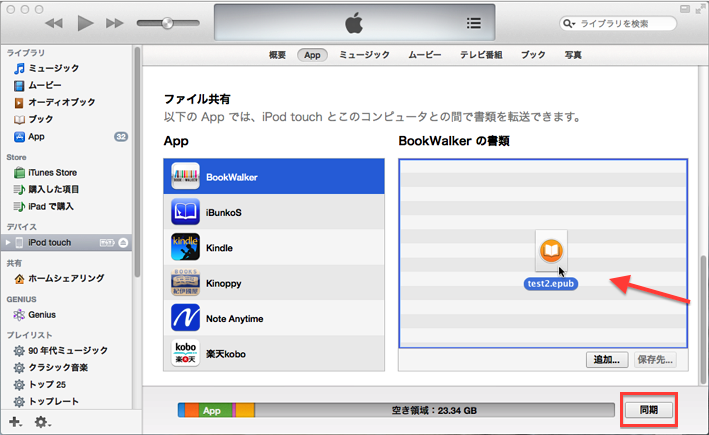Switch to the 概要 tab

pos(277,55)
